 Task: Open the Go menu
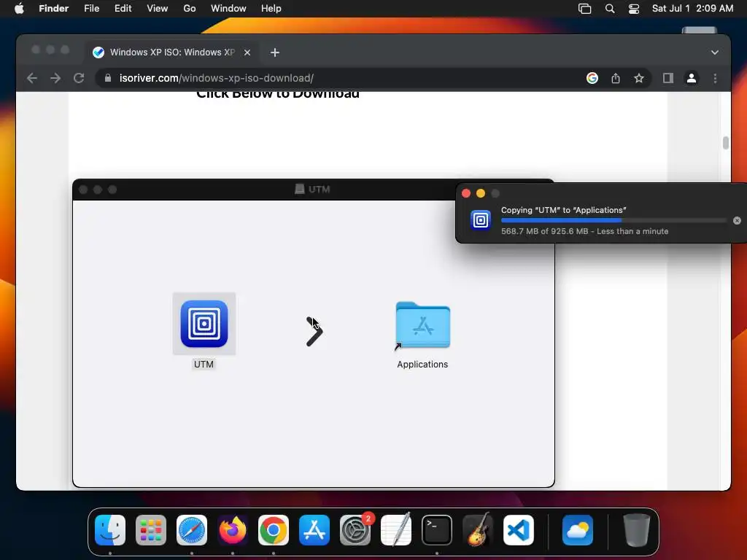[x=190, y=9]
